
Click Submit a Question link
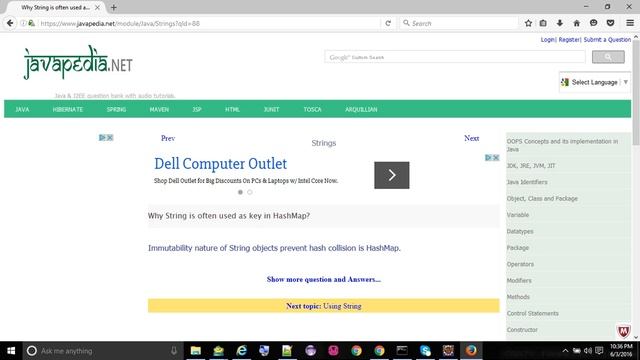[x=607, y=40]
